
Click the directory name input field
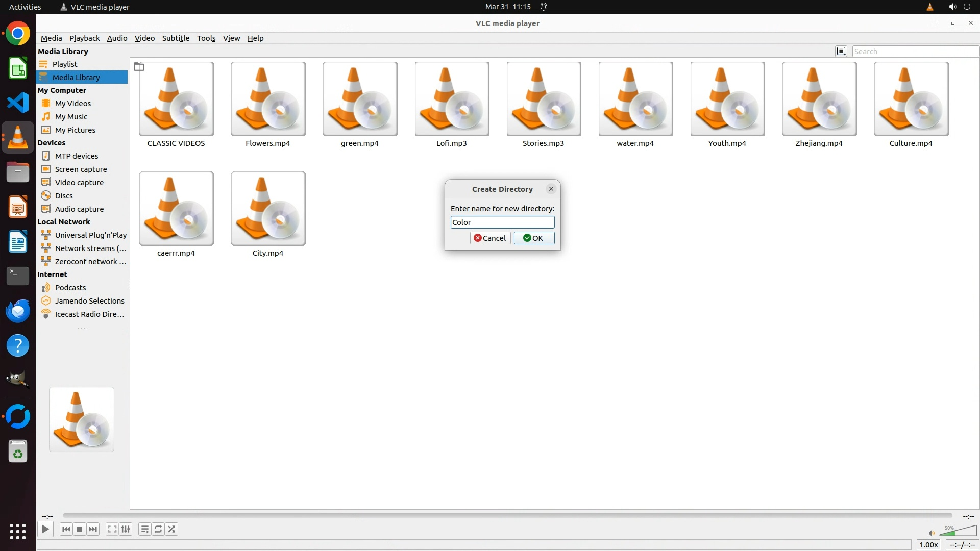tap(502, 222)
